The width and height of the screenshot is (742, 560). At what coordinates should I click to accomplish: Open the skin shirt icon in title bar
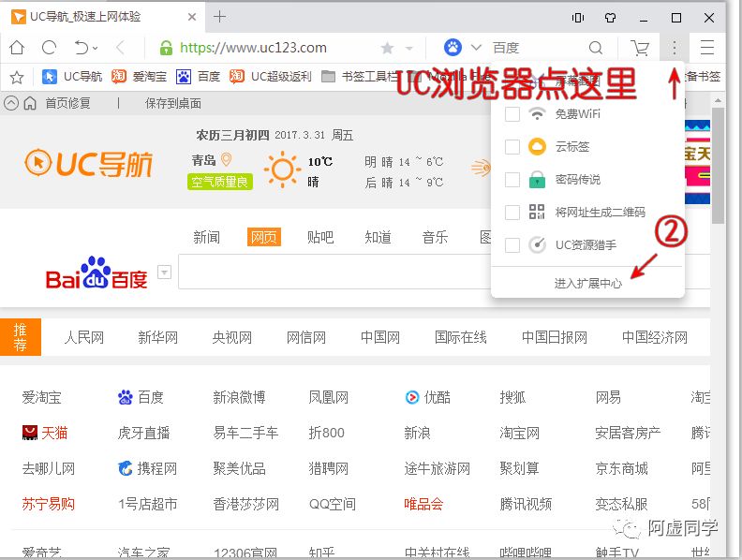click(x=611, y=18)
